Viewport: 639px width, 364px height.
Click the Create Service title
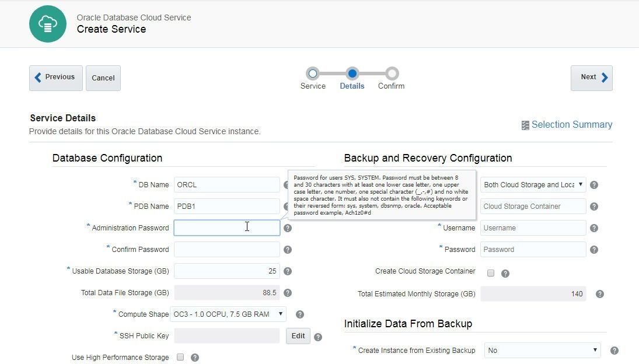click(x=111, y=29)
